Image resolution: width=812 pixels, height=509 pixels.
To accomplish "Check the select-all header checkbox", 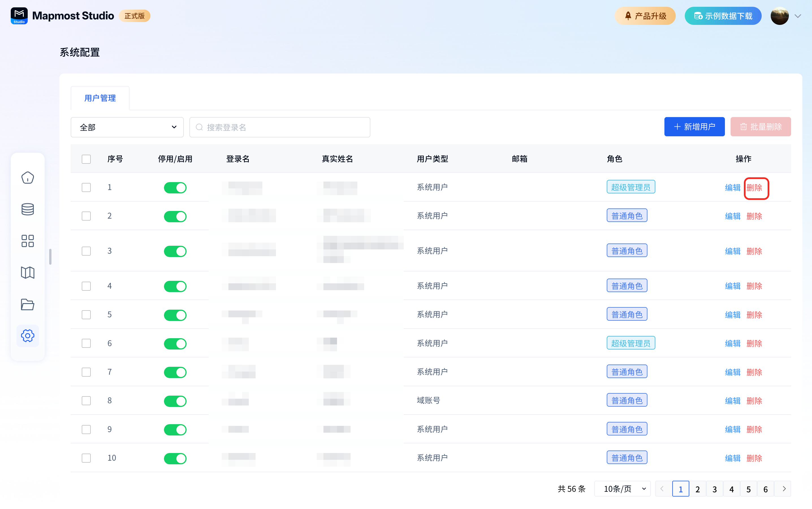I will click(86, 159).
